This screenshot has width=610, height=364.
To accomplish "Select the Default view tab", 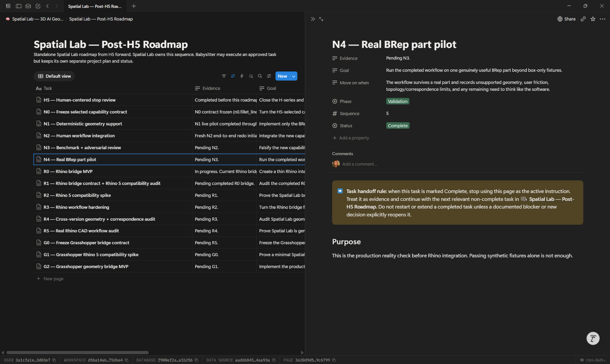I will click(x=54, y=76).
